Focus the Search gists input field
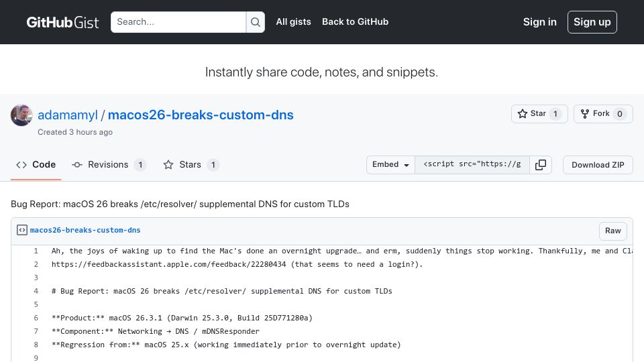The height and width of the screenshot is (362, 644). (178, 22)
